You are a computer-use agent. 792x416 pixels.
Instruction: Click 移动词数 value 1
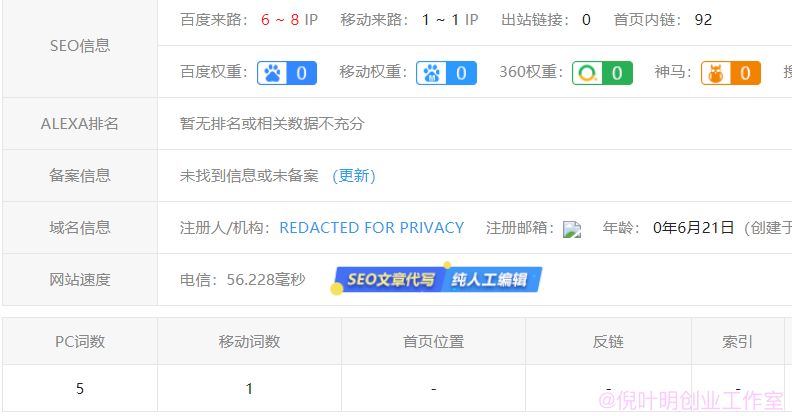[x=249, y=388]
